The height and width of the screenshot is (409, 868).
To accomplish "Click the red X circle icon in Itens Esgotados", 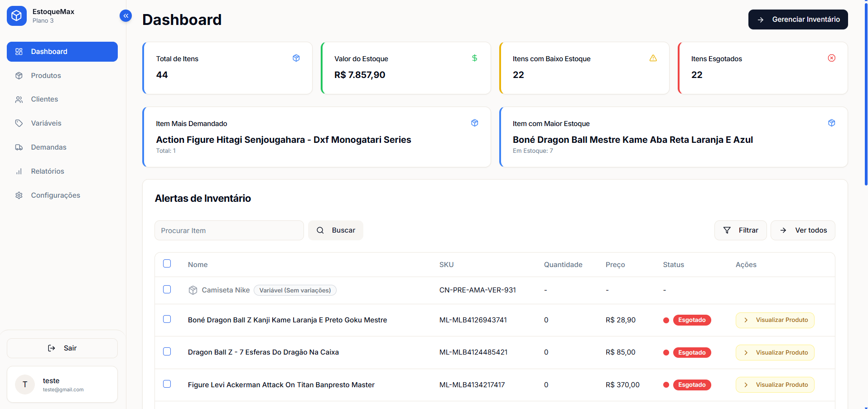I will coord(831,58).
